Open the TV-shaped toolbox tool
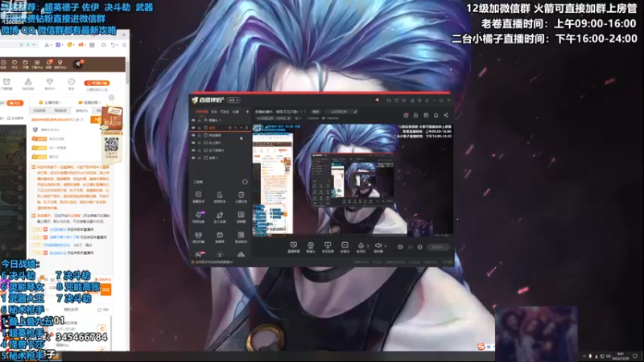 [x=220, y=237]
